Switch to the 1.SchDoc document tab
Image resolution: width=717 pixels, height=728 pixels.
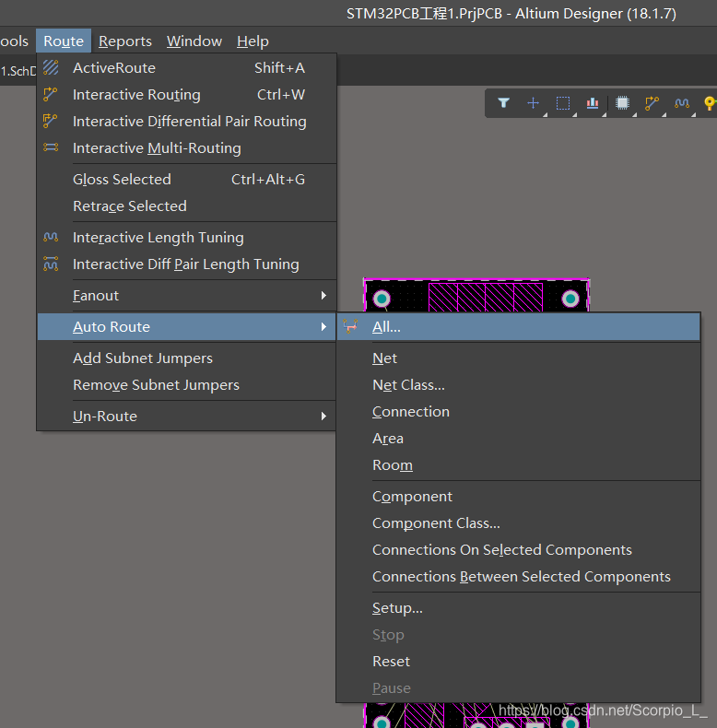(x=18, y=71)
